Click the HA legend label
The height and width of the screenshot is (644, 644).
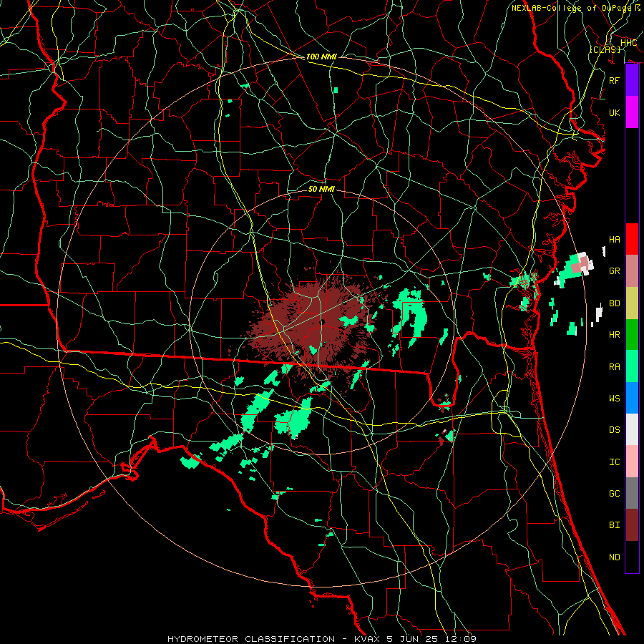click(x=615, y=239)
